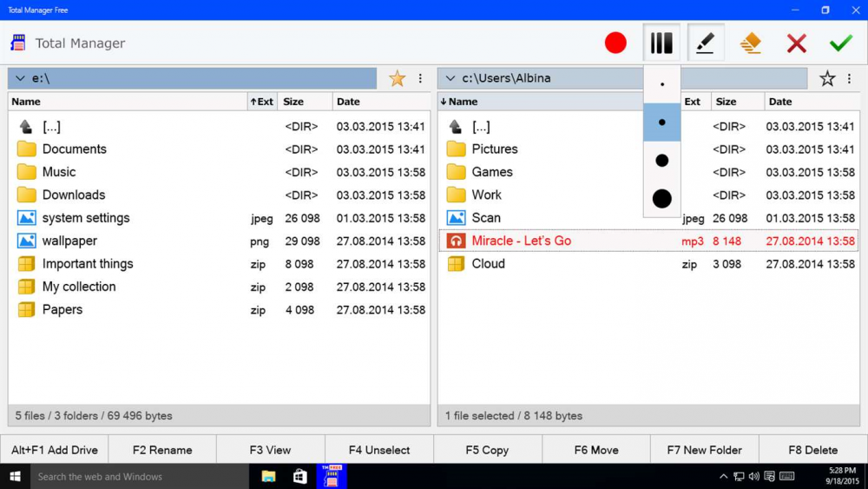The height and width of the screenshot is (489, 868).
Task: Toggle the favorite star for c:\Users\Albina
Action: [x=827, y=78]
